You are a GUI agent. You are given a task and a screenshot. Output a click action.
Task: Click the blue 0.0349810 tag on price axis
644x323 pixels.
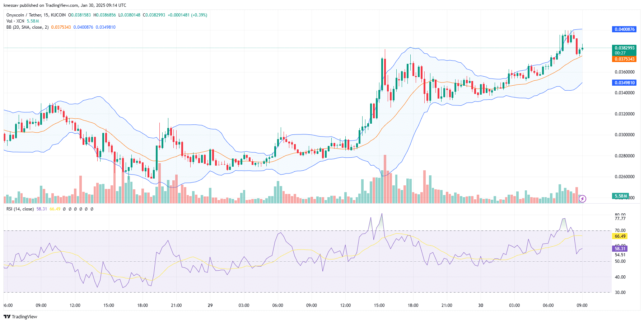click(624, 83)
